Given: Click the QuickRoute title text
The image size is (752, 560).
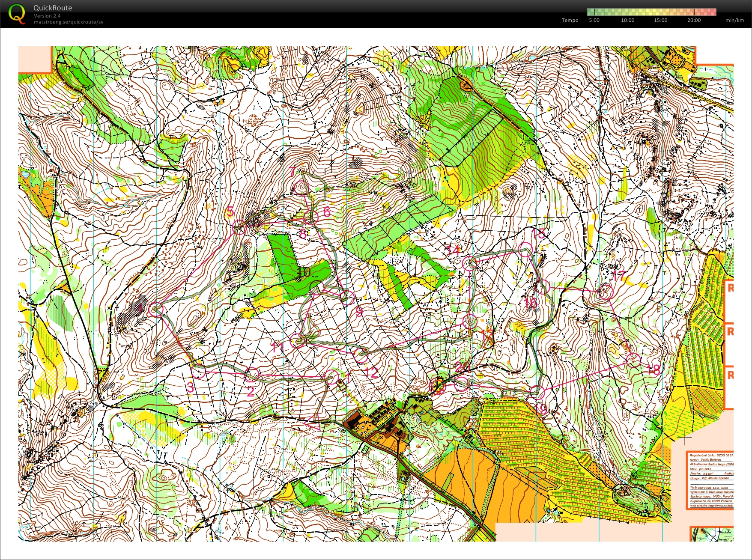Looking at the screenshot, I should pos(53,8).
